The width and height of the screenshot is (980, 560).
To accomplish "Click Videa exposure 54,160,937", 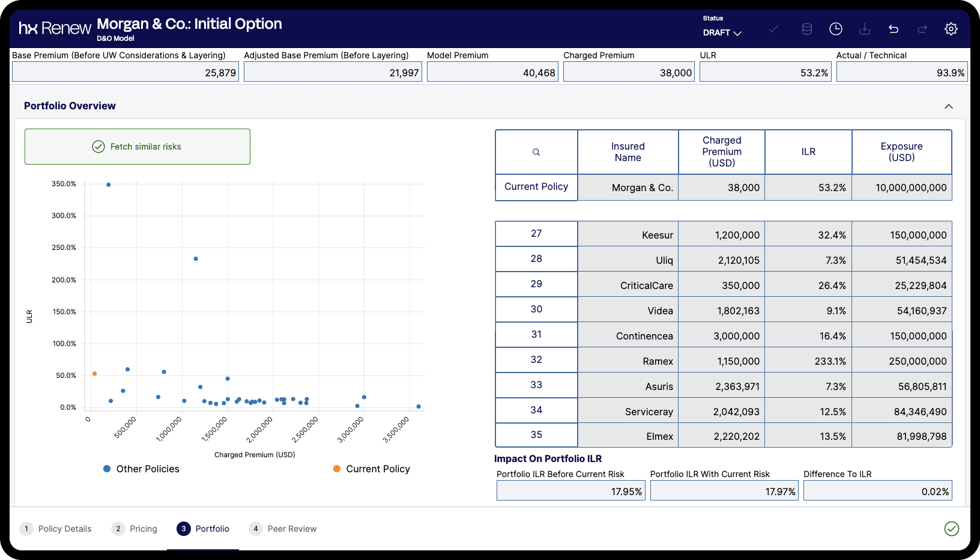I will [902, 311].
